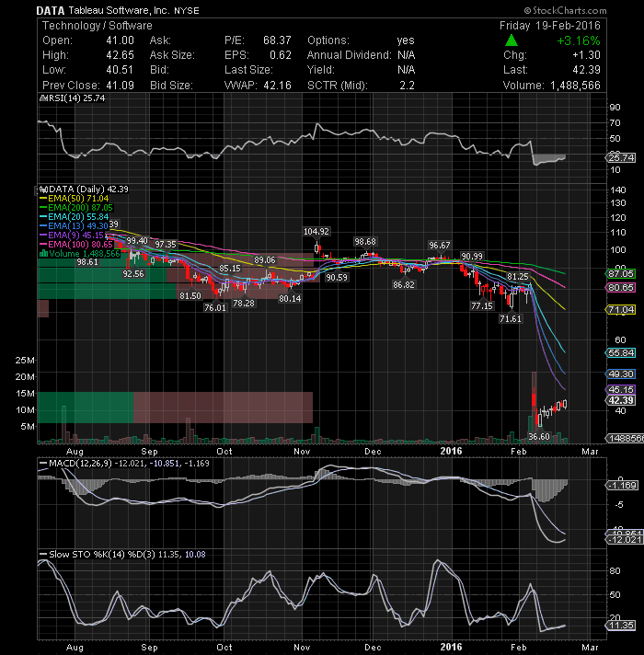Click the RSI(14) 25.74 indicator label

tap(73, 98)
